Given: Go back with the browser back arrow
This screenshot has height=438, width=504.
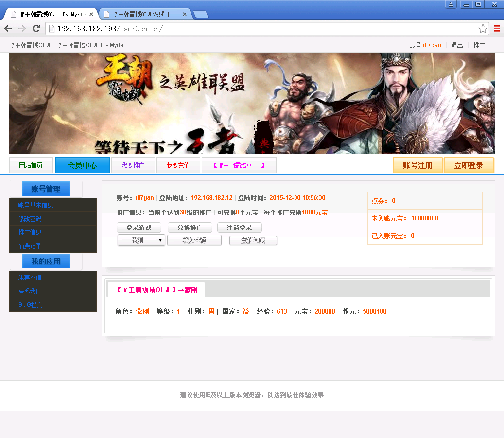Looking at the screenshot, I should [8, 29].
